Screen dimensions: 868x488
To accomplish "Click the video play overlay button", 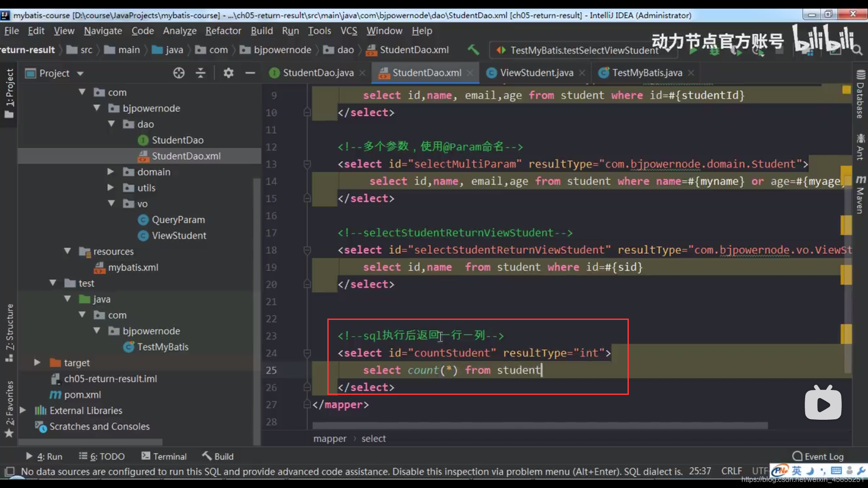I will 823,404.
